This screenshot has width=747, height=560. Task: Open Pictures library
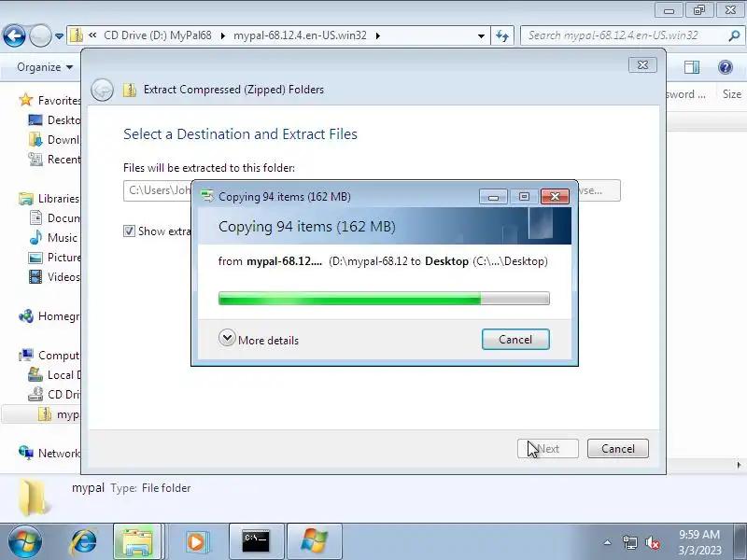(55, 258)
